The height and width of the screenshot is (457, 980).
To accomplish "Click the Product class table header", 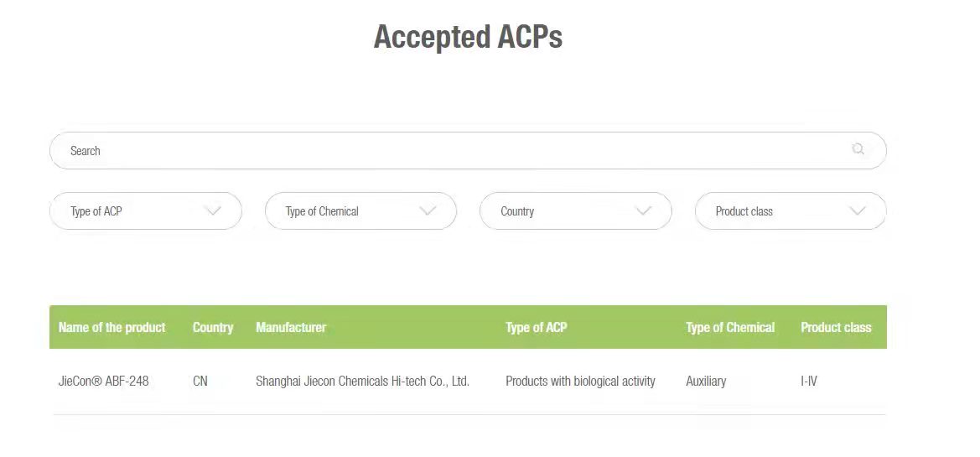I will point(836,327).
